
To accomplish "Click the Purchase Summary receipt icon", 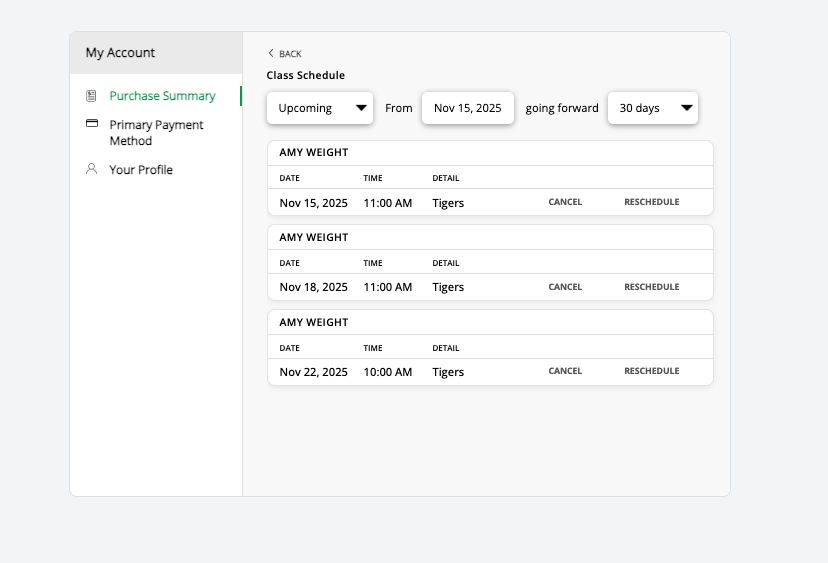I will click(91, 96).
